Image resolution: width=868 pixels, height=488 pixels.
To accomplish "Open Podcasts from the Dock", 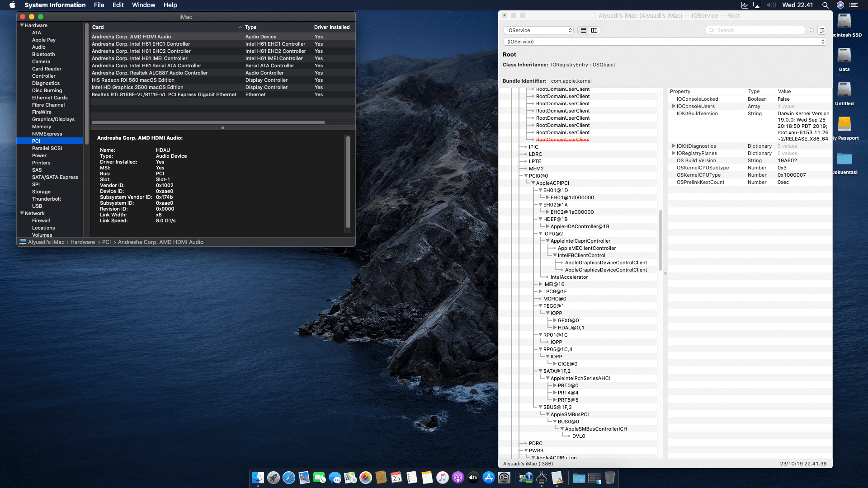I will tap(458, 478).
